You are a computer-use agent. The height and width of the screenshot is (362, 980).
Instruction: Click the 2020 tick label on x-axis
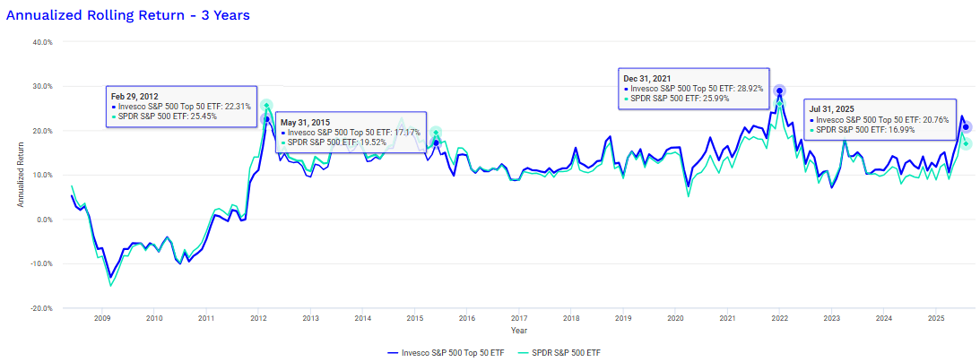(x=675, y=318)
